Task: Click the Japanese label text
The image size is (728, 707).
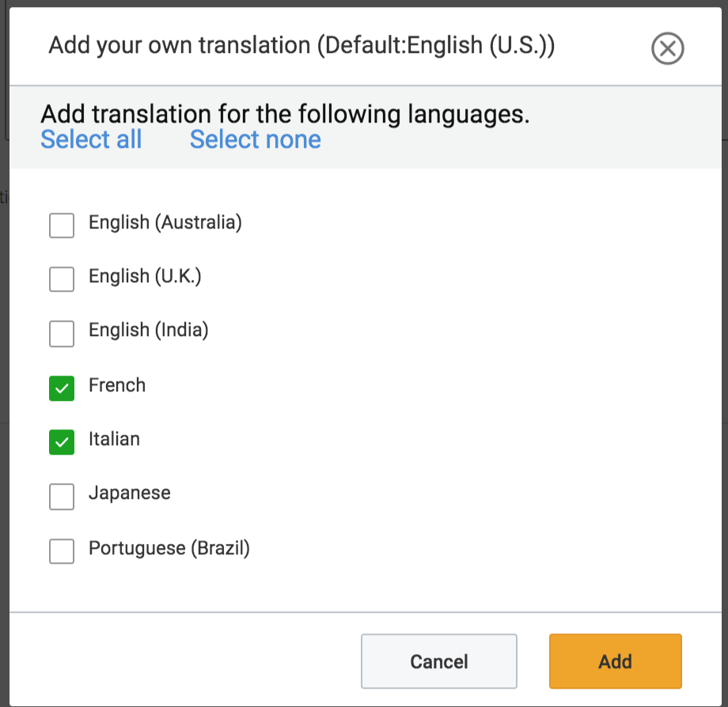Action: tap(130, 493)
